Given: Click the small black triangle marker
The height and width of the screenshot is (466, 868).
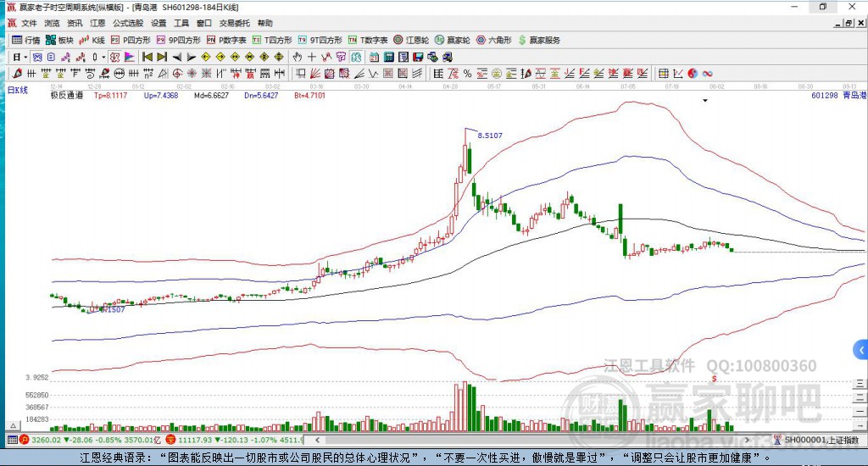Looking at the screenshot, I should (705, 101).
